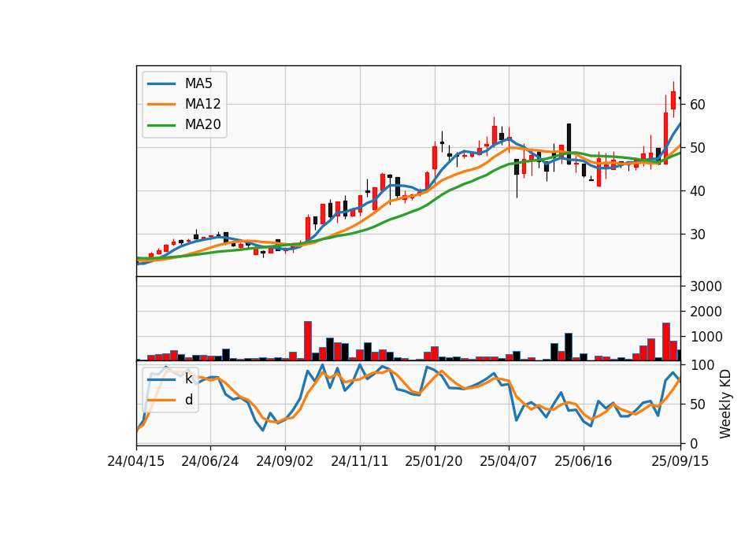The width and height of the screenshot is (756, 543).
Task: Click the green MA20 legend line sample
Action: pyautogui.click(x=161, y=125)
